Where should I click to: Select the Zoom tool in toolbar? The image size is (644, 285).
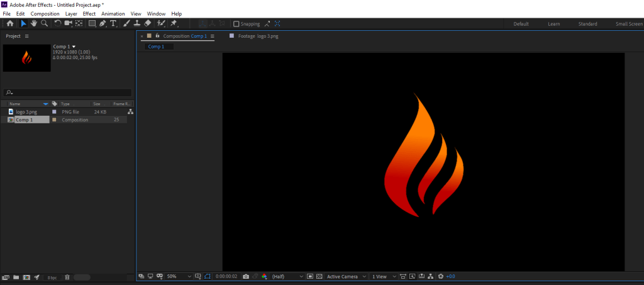(x=44, y=23)
